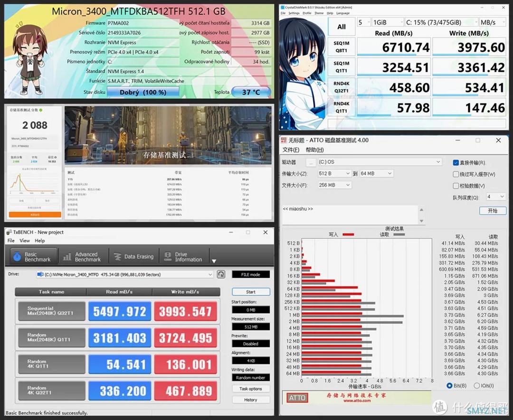513x420 pixels.
Task: Open the ATTO 帮助(H) menu
Action: [x=314, y=149]
